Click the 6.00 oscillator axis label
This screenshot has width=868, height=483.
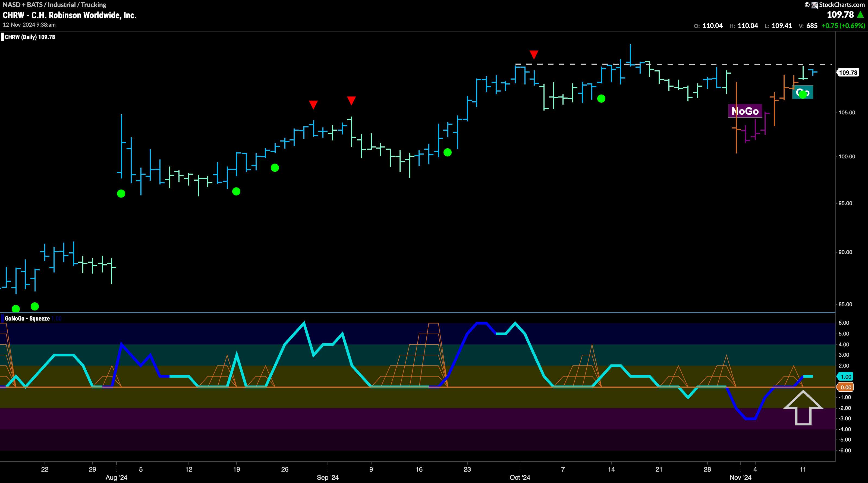pos(844,323)
